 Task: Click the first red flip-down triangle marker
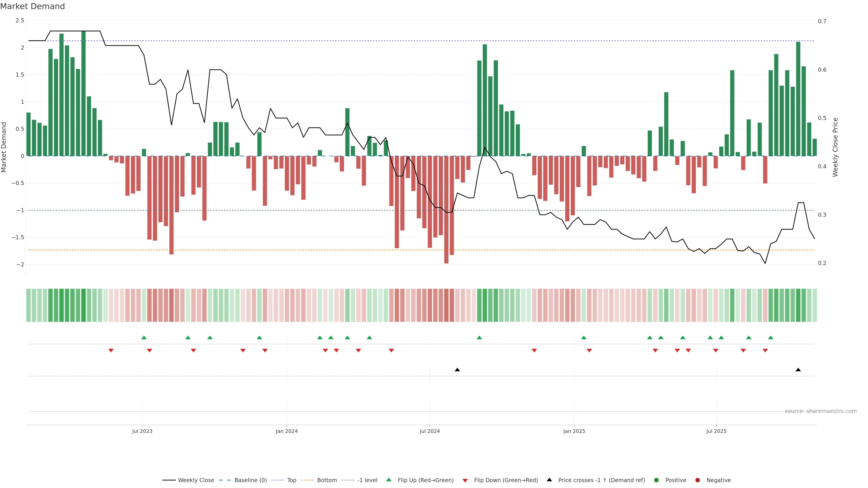[x=111, y=351]
